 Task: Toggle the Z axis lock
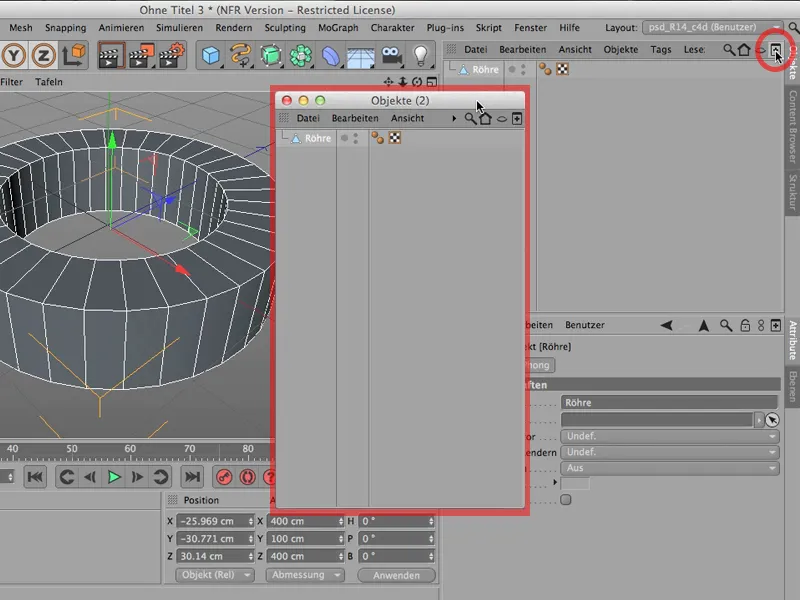tap(43, 55)
